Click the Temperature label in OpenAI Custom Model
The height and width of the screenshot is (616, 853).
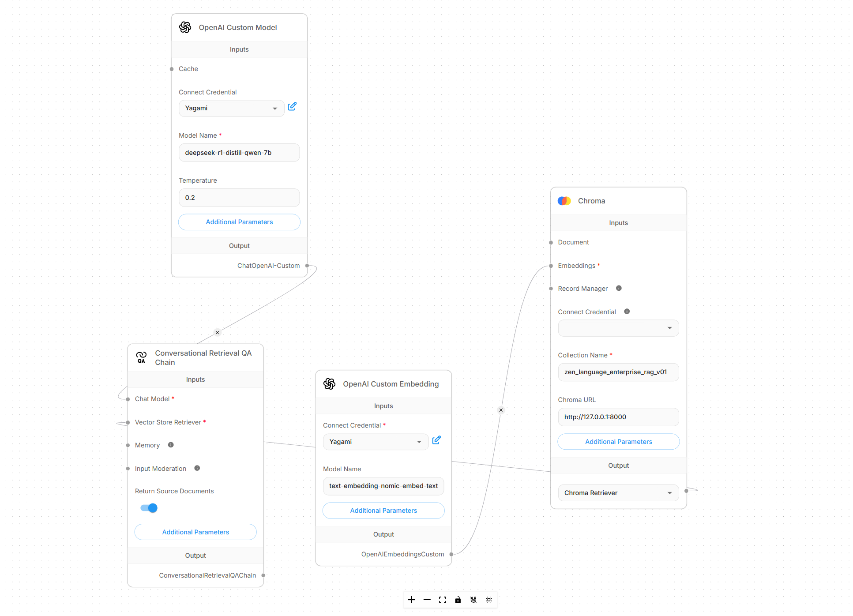point(198,180)
